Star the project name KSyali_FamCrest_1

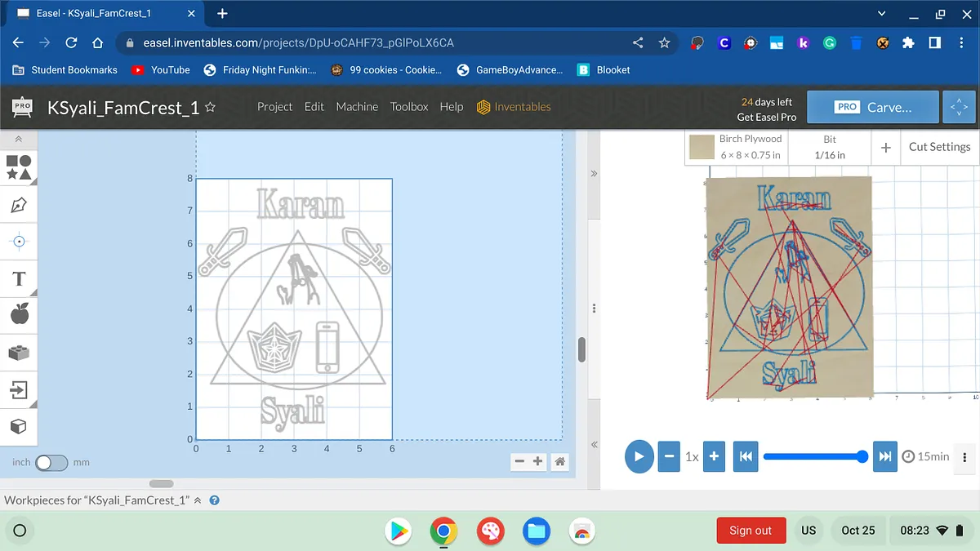tap(211, 108)
